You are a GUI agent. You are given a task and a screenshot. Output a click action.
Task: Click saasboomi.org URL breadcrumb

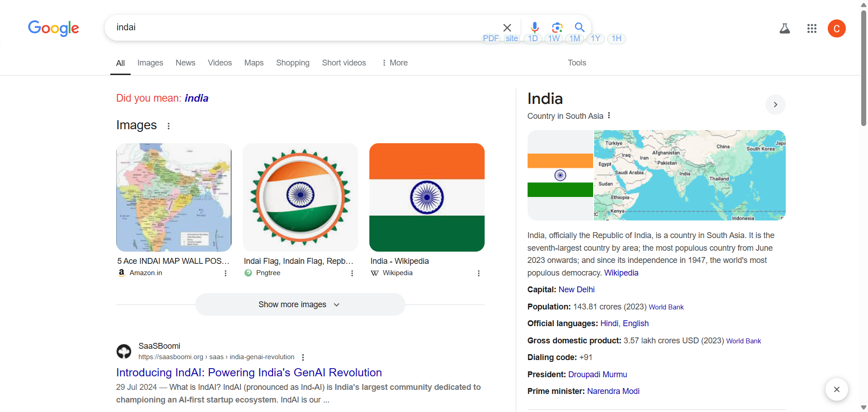click(x=216, y=357)
